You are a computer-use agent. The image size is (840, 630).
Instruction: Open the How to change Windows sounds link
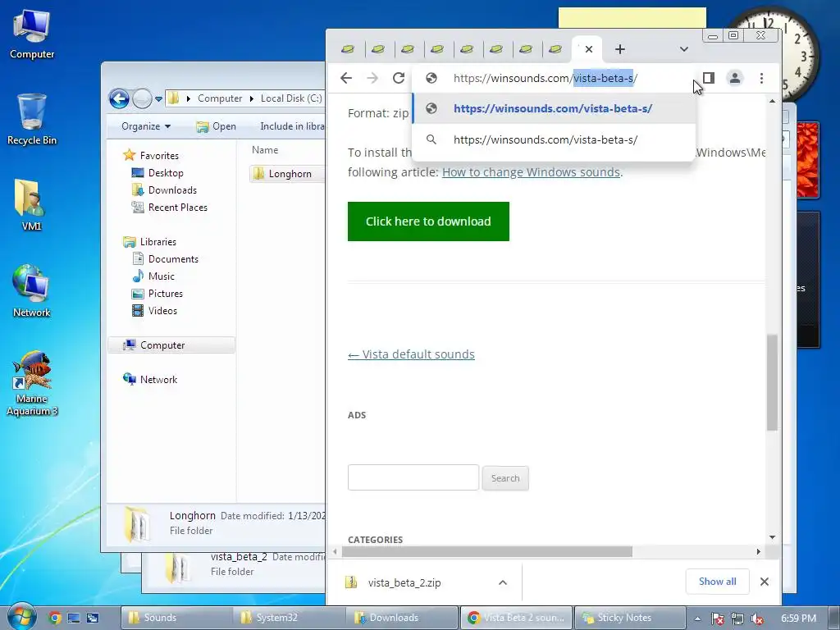tap(531, 172)
